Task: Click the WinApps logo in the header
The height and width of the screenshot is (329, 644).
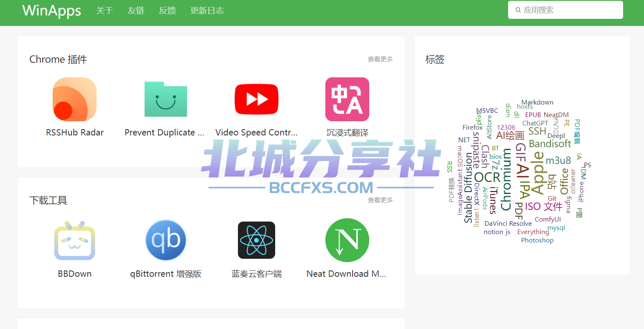Action: click(51, 10)
